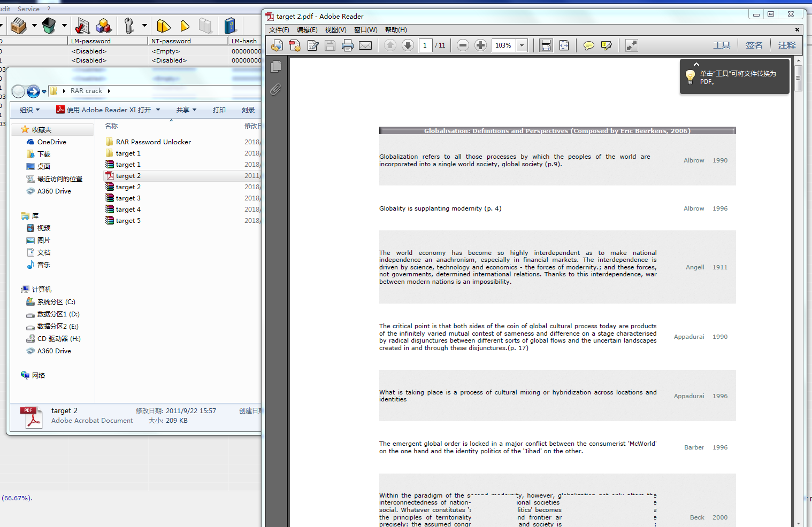
Task: Click the email envelope icon in Adobe Reader
Action: (365, 45)
